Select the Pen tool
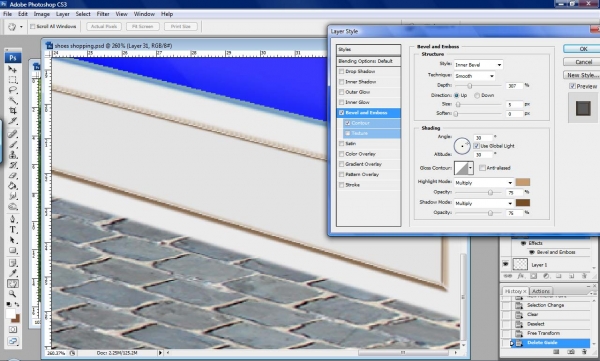This screenshot has width=600, height=361. pos(13,219)
